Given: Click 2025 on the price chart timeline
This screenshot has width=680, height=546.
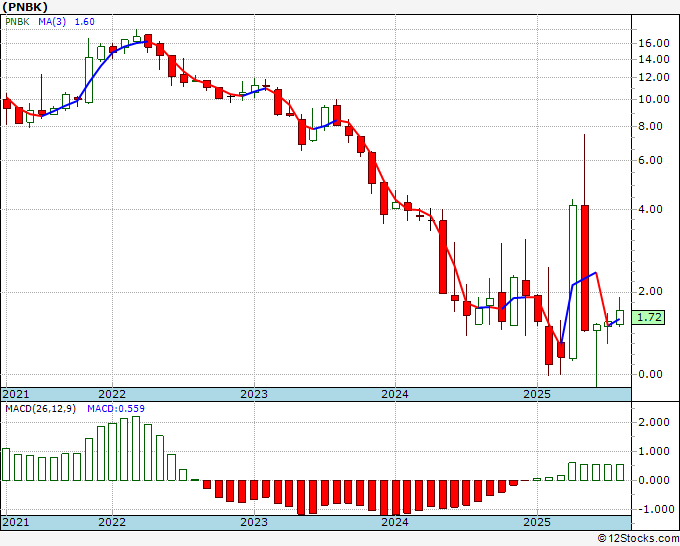Looking at the screenshot, I should [x=537, y=394].
